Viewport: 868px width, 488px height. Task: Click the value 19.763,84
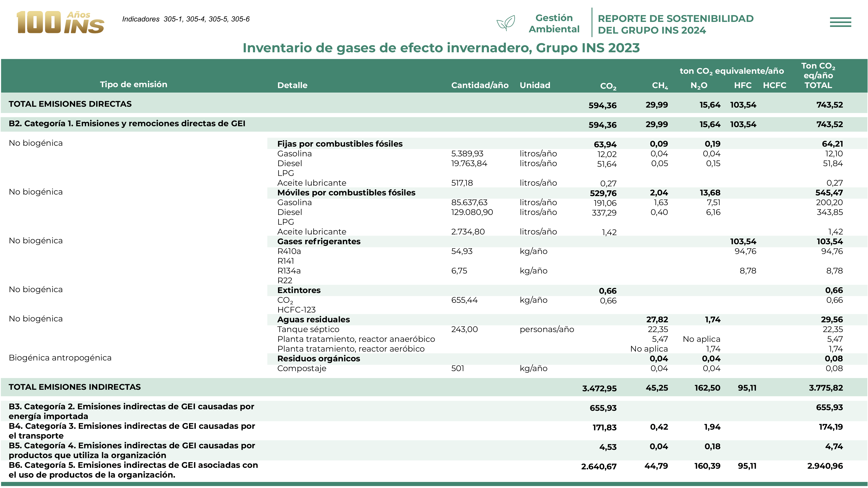pos(469,163)
